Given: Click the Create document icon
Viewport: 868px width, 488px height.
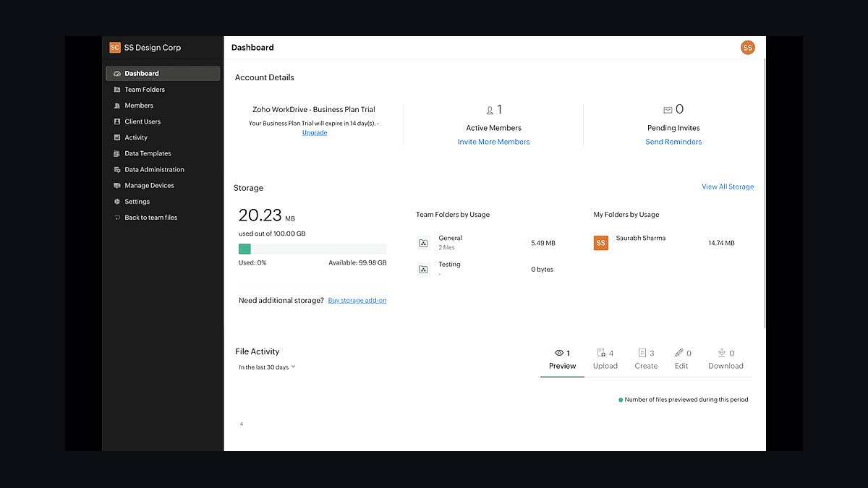Looking at the screenshot, I should pos(642,353).
